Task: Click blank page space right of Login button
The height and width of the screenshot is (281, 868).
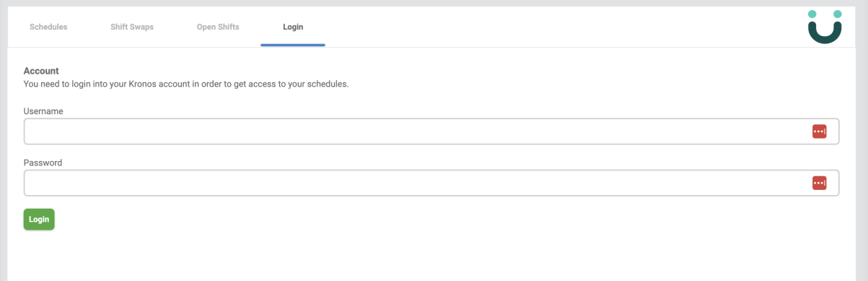Action: click(433, 220)
